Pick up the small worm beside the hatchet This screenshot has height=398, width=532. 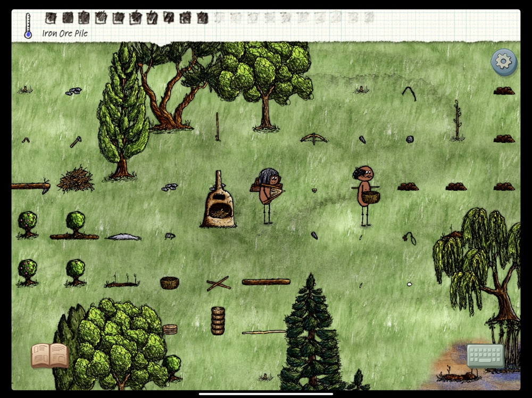[26, 140]
